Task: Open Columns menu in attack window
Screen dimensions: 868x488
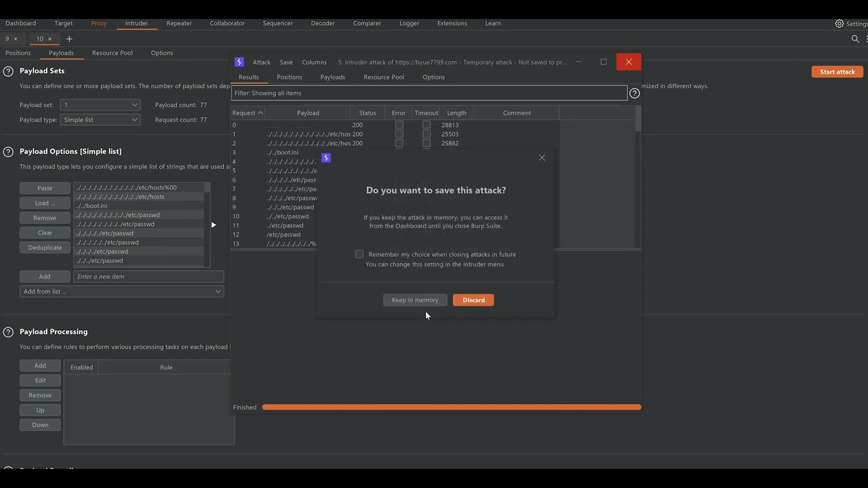Action: (314, 62)
